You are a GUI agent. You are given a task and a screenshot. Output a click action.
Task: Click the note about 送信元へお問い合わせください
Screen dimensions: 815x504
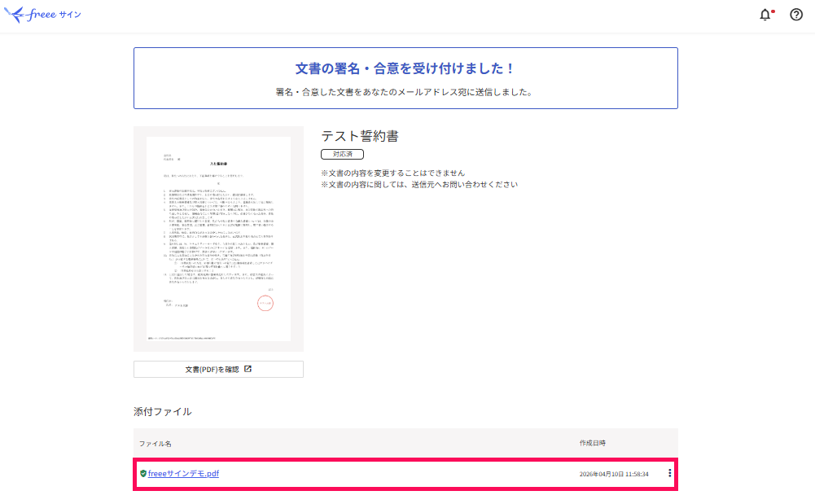click(x=419, y=185)
